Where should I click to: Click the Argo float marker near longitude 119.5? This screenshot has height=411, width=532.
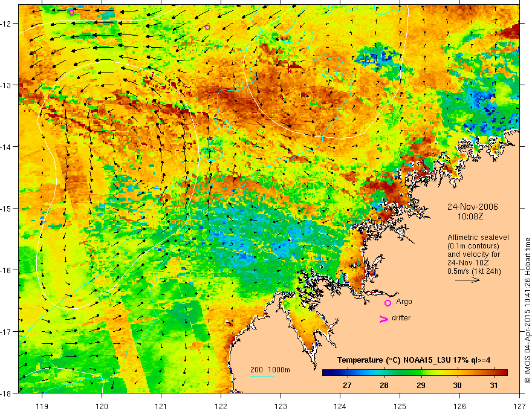71,13
